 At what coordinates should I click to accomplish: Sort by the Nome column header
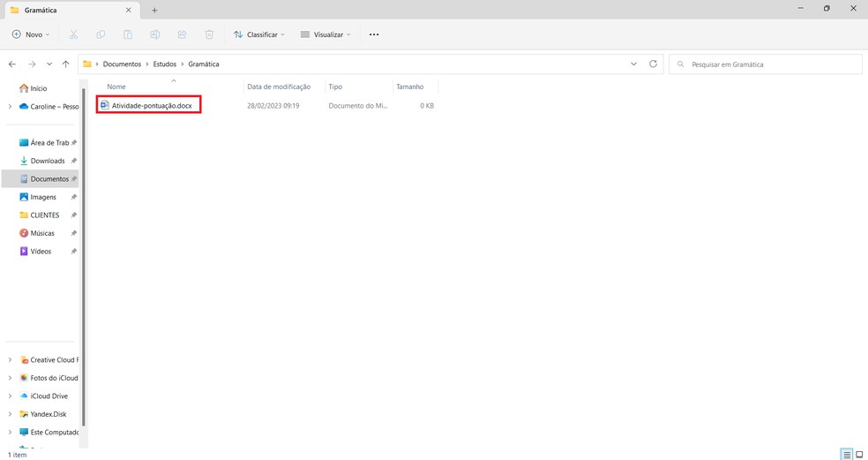point(116,87)
